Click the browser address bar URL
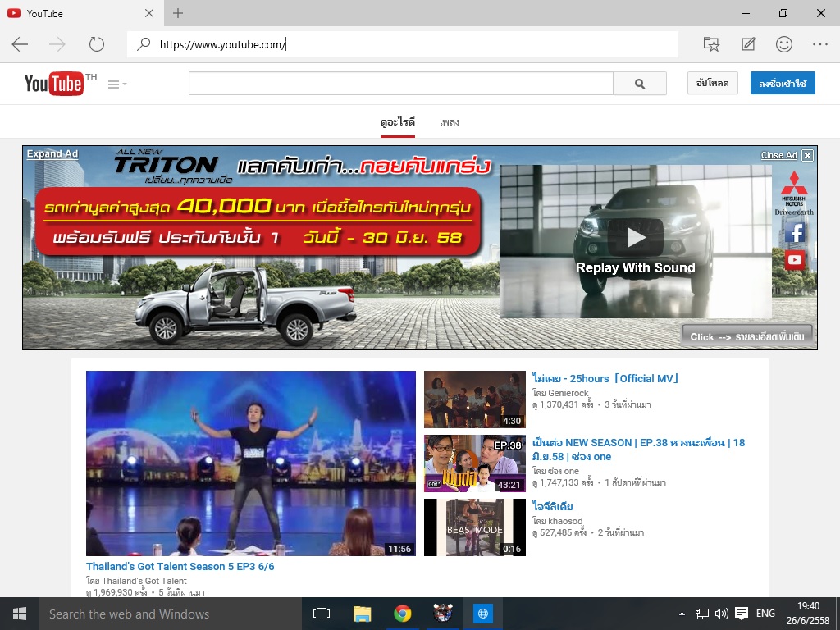The height and width of the screenshot is (630, 840). point(223,44)
